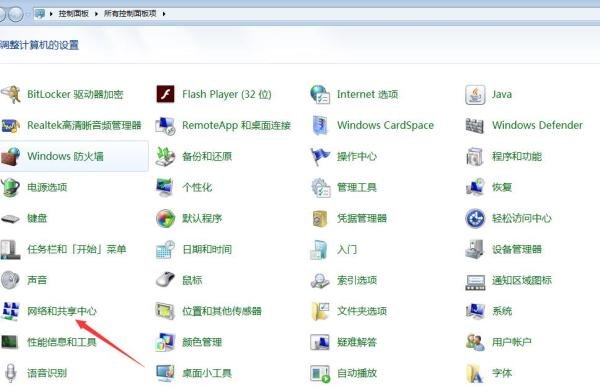Click the Internet 选项 globe icon
Image resolution: width=600 pixels, height=392 pixels.
pos(320,94)
